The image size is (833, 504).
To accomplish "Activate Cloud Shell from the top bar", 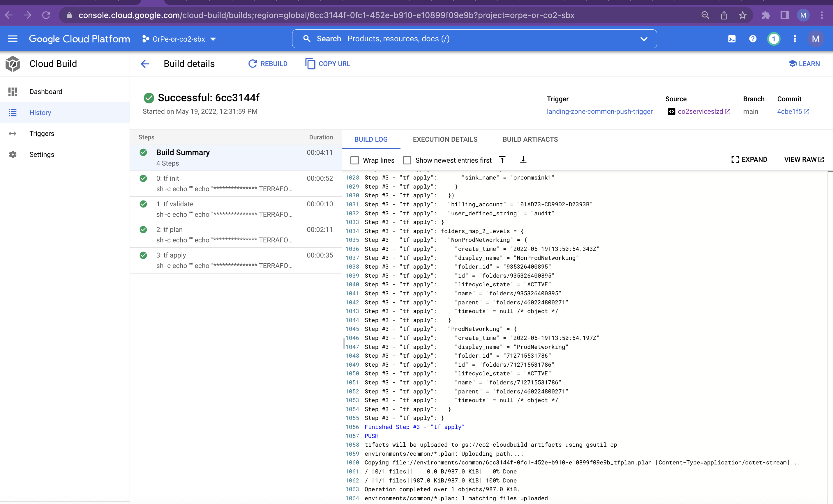I will pos(731,38).
